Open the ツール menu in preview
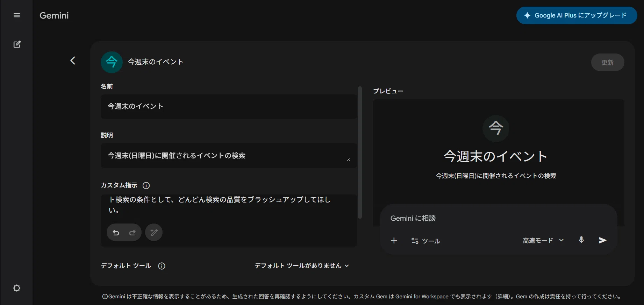 (x=425, y=241)
